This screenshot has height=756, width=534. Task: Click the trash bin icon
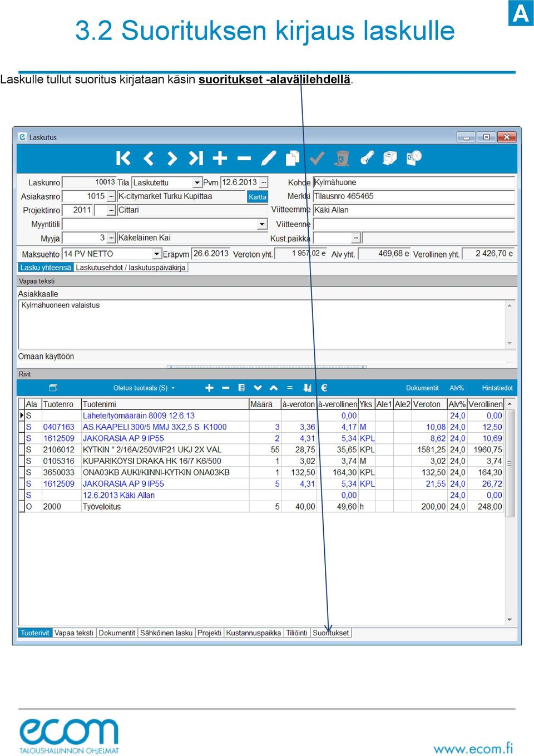point(342,159)
